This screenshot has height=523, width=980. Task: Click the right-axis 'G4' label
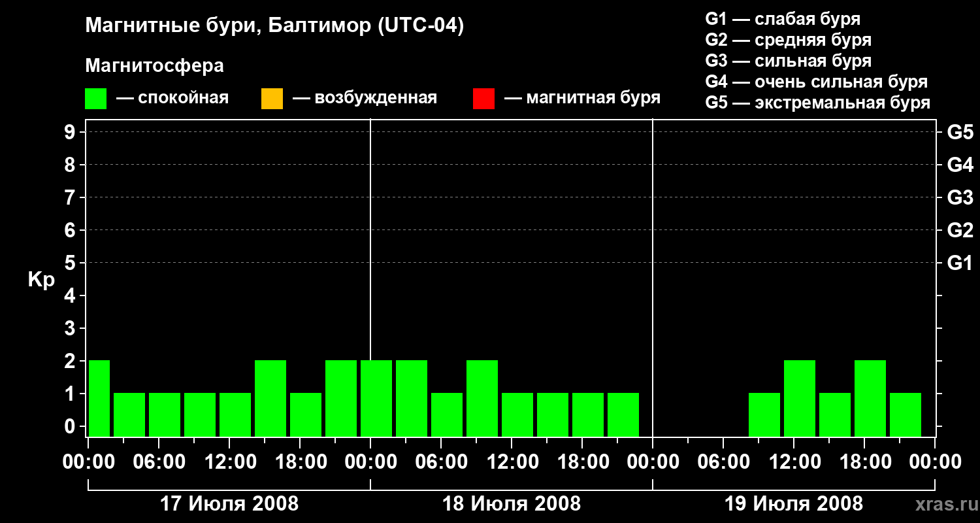[x=960, y=165]
